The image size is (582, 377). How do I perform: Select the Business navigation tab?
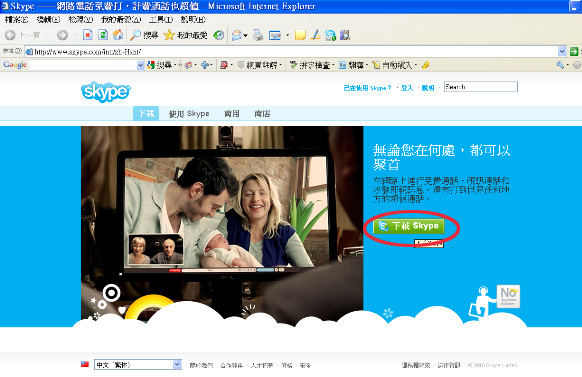232,114
